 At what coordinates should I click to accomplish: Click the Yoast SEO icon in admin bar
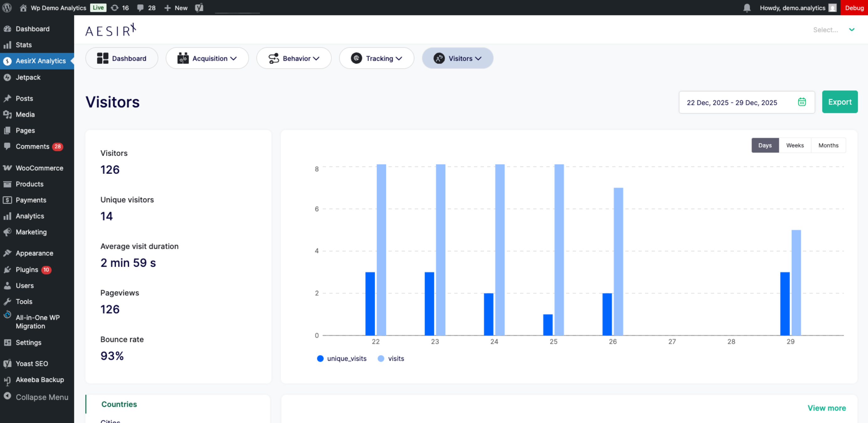click(x=199, y=8)
